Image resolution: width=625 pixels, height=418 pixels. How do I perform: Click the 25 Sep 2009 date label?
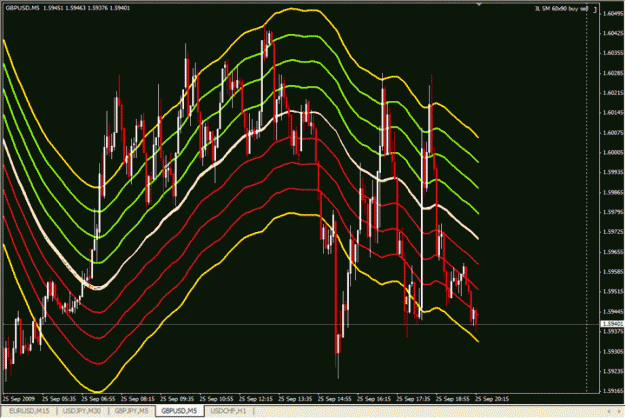pos(19,399)
